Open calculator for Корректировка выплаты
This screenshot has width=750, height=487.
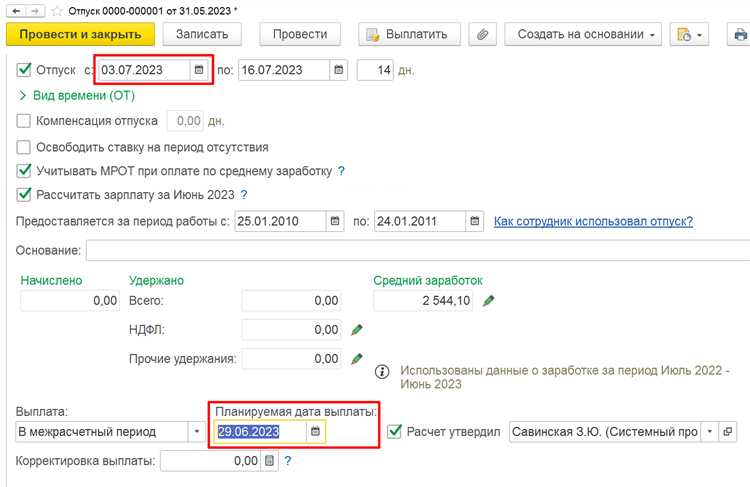pos(270,461)
